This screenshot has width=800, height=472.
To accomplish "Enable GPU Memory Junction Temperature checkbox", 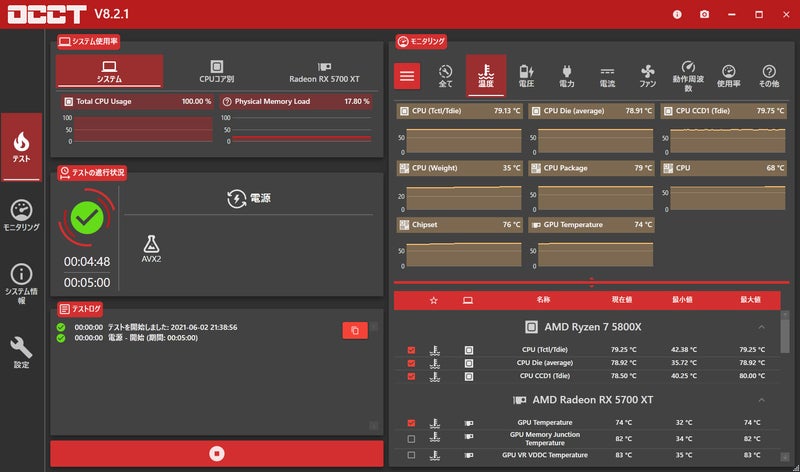I will 411,439.
